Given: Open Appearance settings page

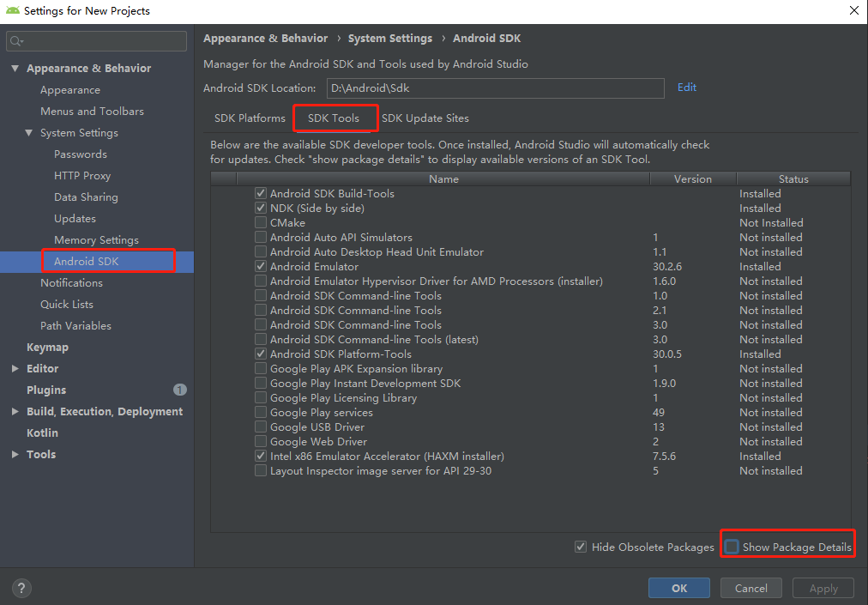Looking at the screenshot, I should coord(70,90).
